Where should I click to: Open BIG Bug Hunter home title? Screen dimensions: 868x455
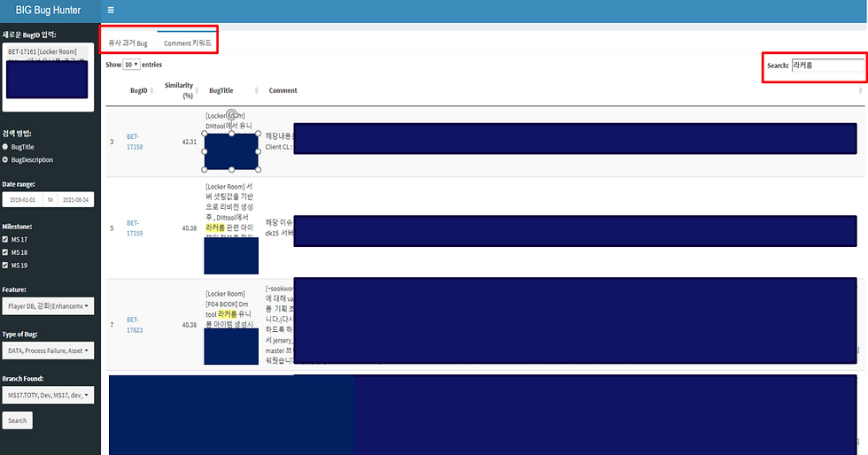click(x=48, y=10)
